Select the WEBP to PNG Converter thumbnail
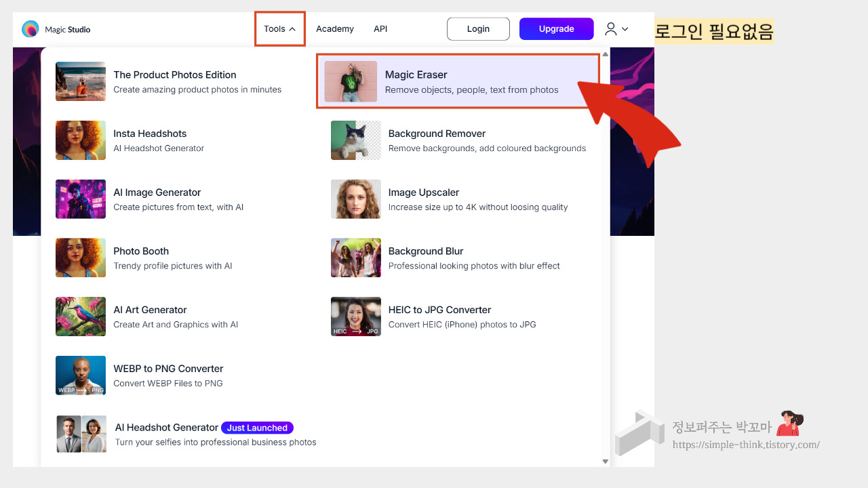This screenshot has width=868, height=488. (x=81, y=375)
